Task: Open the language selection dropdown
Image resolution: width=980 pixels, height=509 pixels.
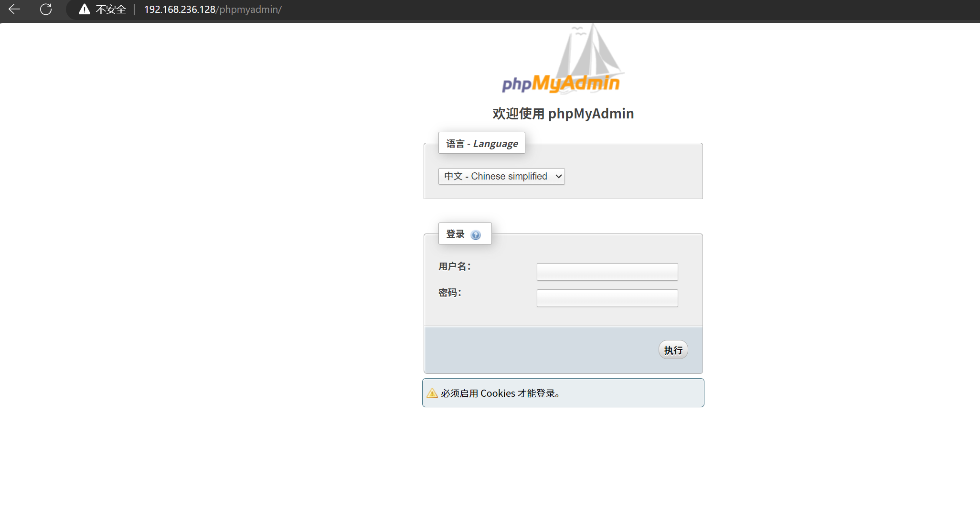Action: tap(501, 176)
